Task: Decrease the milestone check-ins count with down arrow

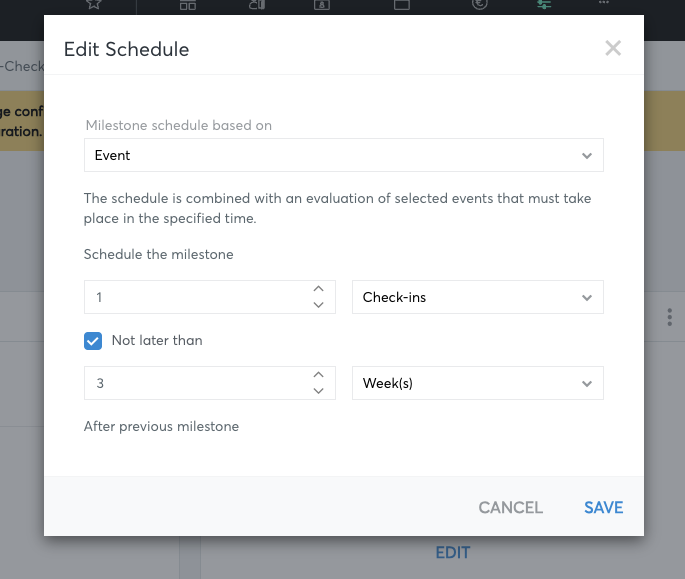Action: coord(318,305)
